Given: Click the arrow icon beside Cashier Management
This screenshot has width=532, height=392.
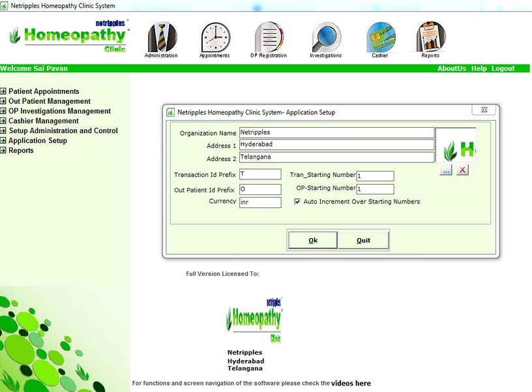Looking at the screenshot, I should (3, 121).
